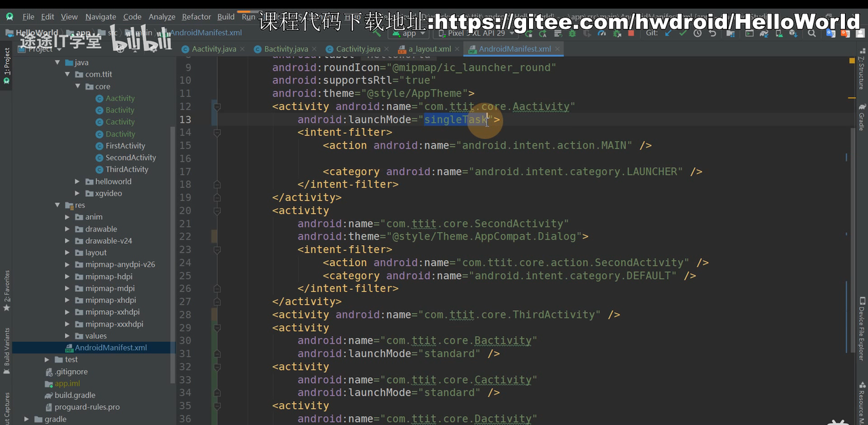Expand the xgvideo package
The image size is (868, 425).
(x=78, y=193)
